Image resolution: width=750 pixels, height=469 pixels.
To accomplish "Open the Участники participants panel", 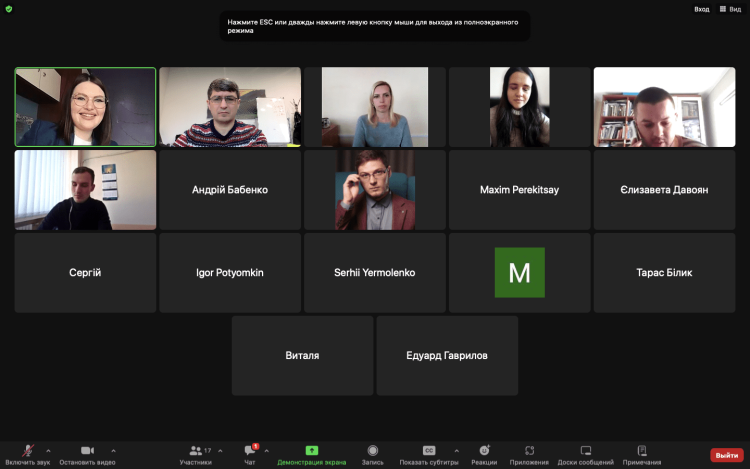I will point(195,455).
